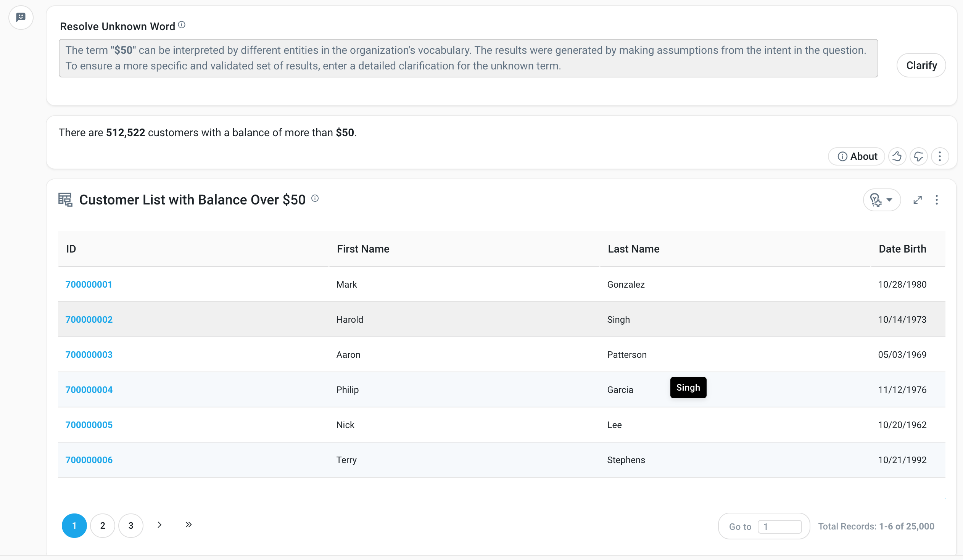This screenshot has width=963, height=560.
Task: Click the Clarify button
Action: pos(921,65)
